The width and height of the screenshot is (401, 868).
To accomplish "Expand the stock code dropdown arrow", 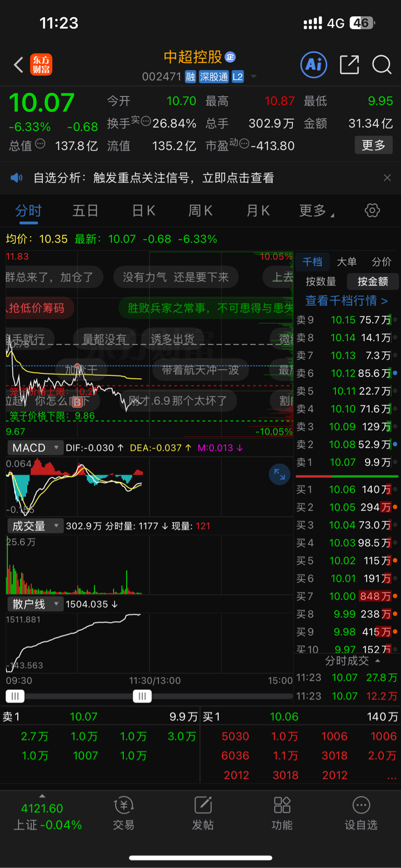I will 254,77.
